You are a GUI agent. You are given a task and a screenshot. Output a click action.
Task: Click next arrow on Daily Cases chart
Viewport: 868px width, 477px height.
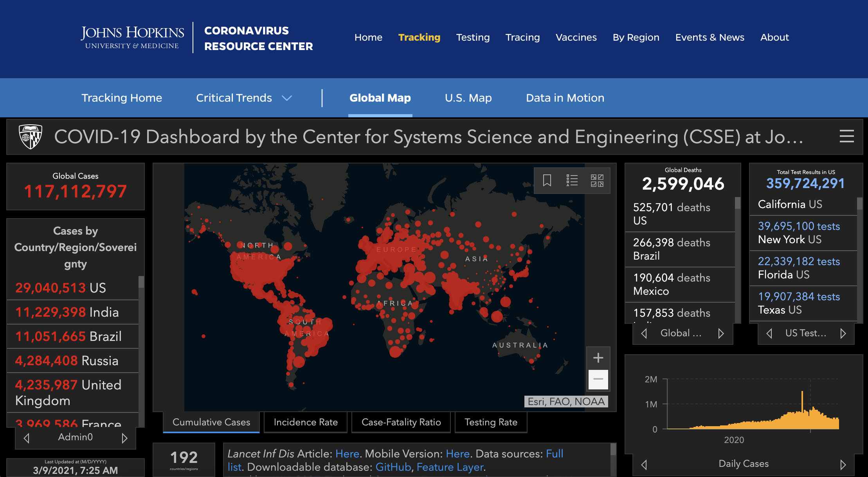[x=843, y=464]
